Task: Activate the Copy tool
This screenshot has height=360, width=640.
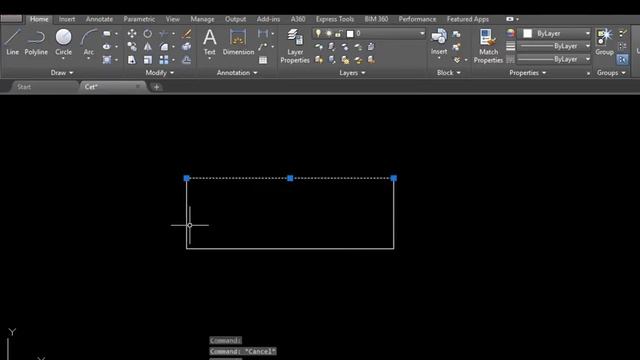Action: point(132,47)
